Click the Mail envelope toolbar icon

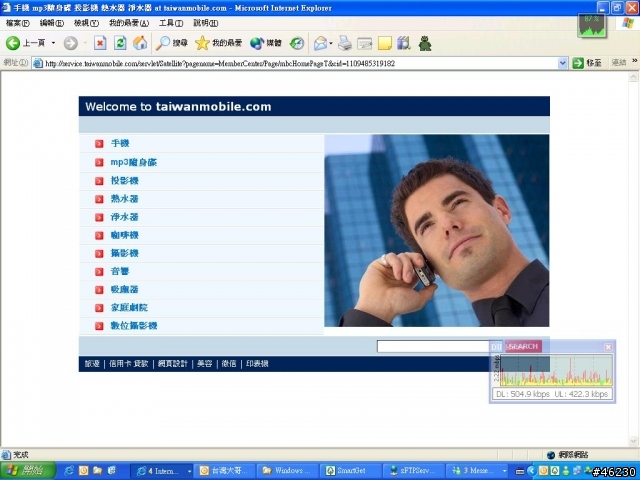pyautogui.click(x=320, y=43)
